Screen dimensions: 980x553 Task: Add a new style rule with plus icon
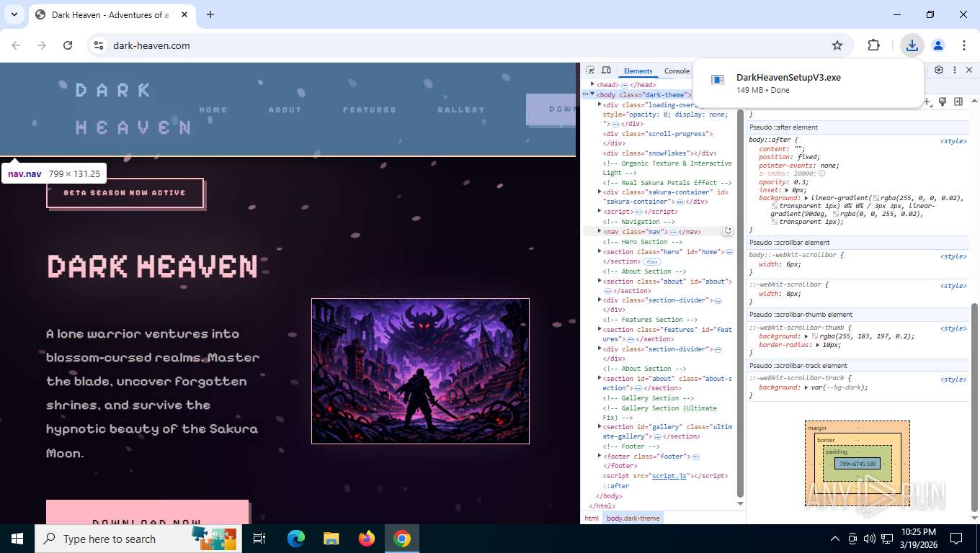point(928,102)
